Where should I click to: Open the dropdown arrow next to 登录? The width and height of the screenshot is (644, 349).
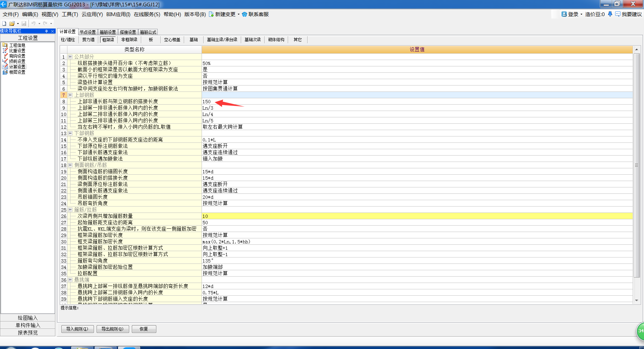pyautogui.click(x=581, y=14)
